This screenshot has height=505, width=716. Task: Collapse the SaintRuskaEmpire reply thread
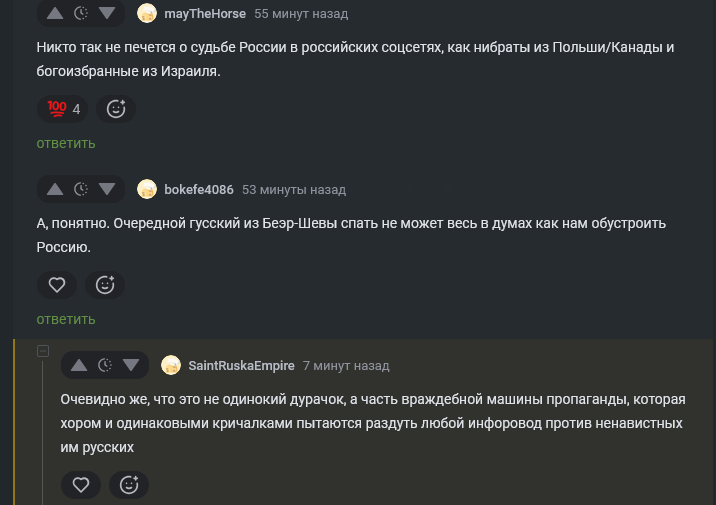pyautogui.click(x=43, y=351)
